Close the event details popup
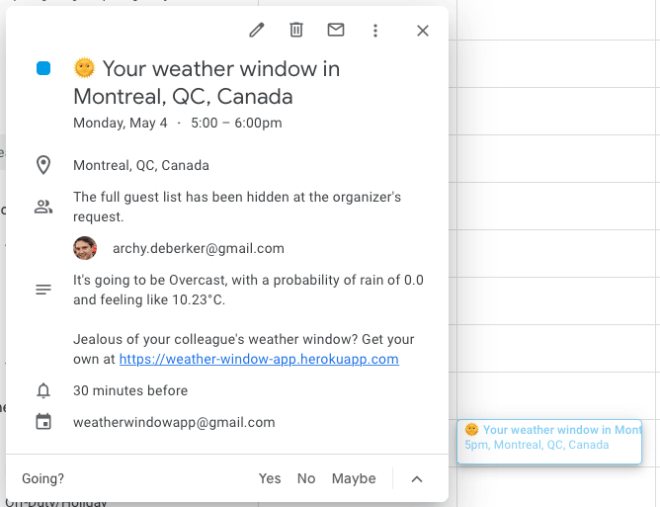 click(422, 30)
